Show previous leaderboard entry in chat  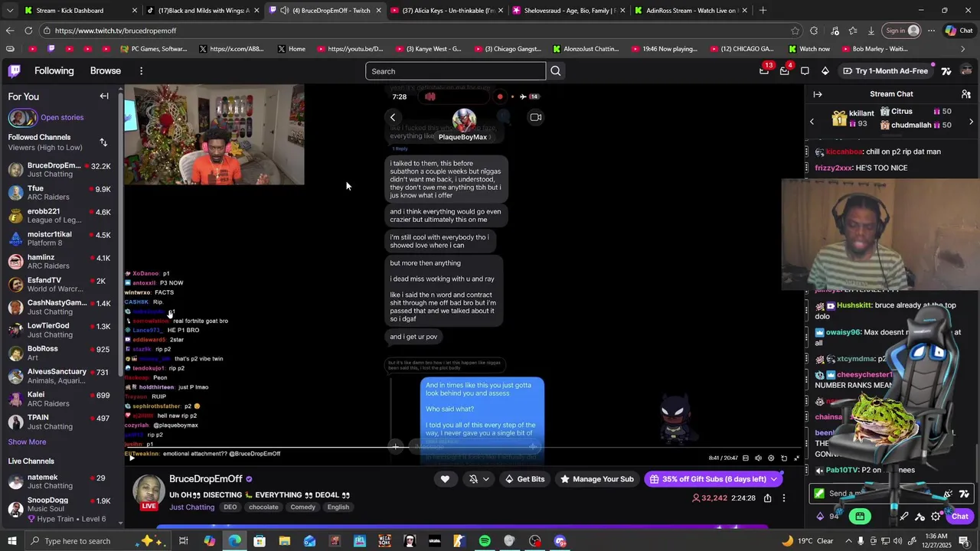pyautogui.click(x=812, y=122)
